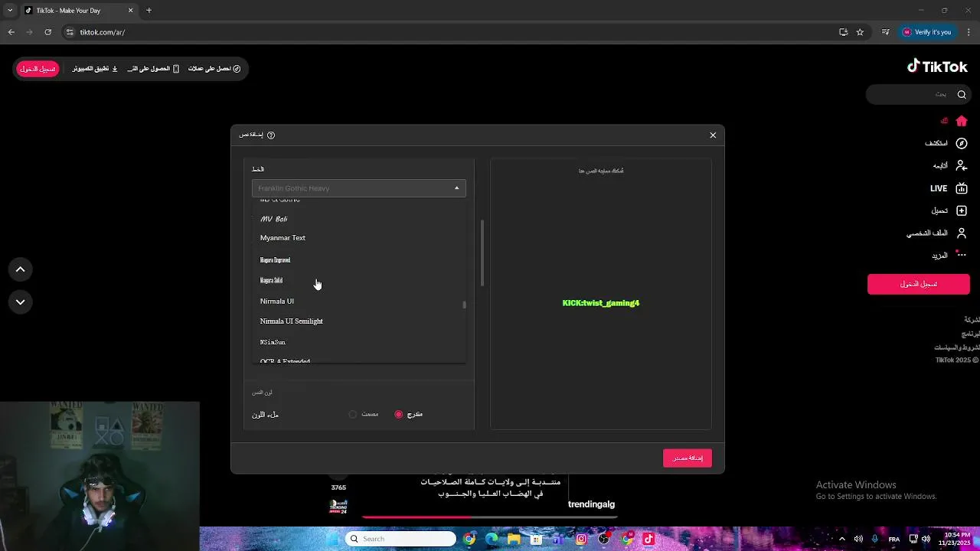Screen dimensions: 980x551
Task: Go to previous video with up arrow
Action: (21, 269)
